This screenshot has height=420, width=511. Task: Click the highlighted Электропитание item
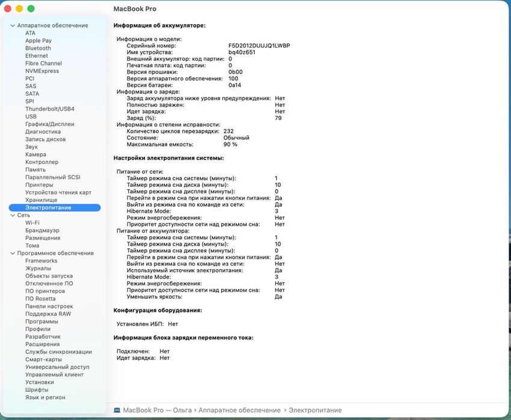click(55, 207)
